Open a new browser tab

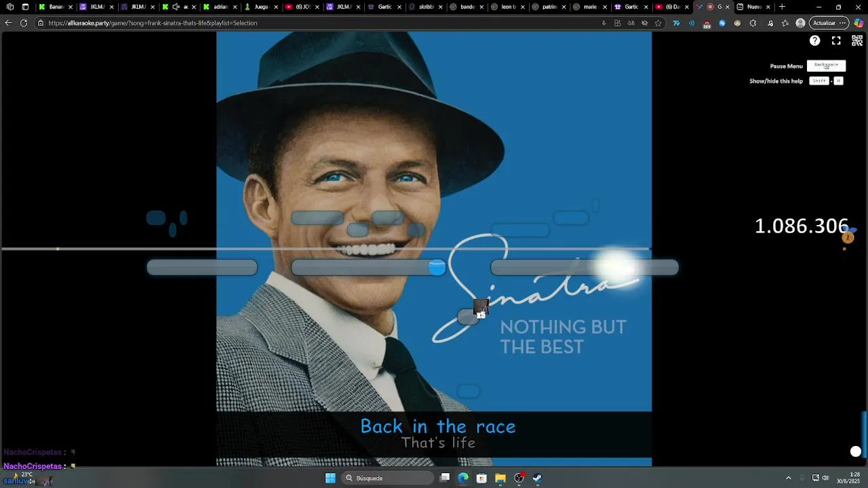pos(782,7)
